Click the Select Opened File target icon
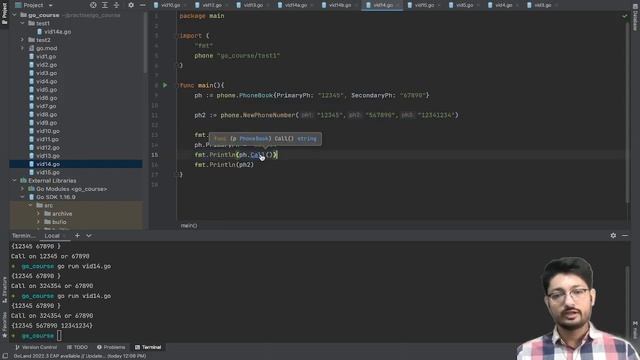Image resolution: width=640 pixels, height=360 pixels. coord(93,5)
